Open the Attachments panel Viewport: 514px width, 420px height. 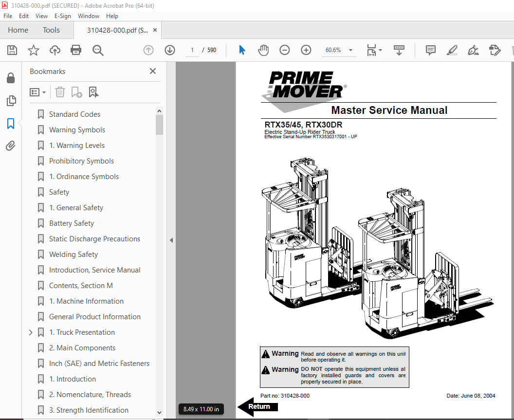[x=12, y=146]
